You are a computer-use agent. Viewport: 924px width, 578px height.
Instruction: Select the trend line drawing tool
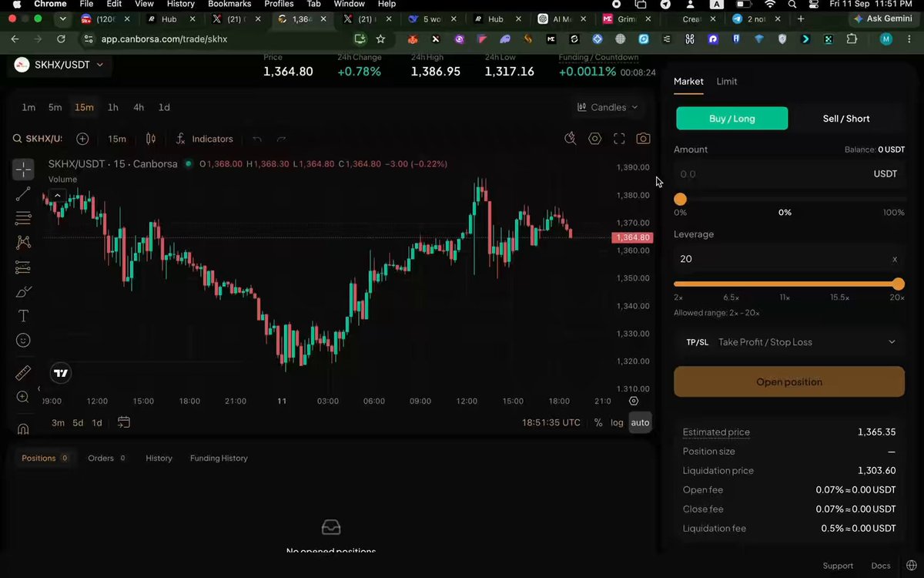23,193
